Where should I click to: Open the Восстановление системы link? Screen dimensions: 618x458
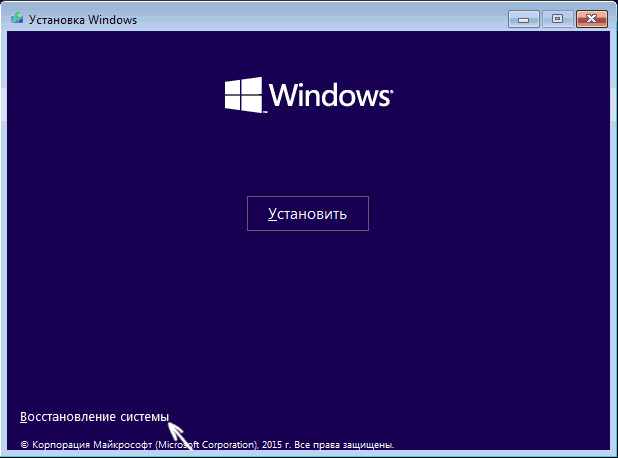94,416
